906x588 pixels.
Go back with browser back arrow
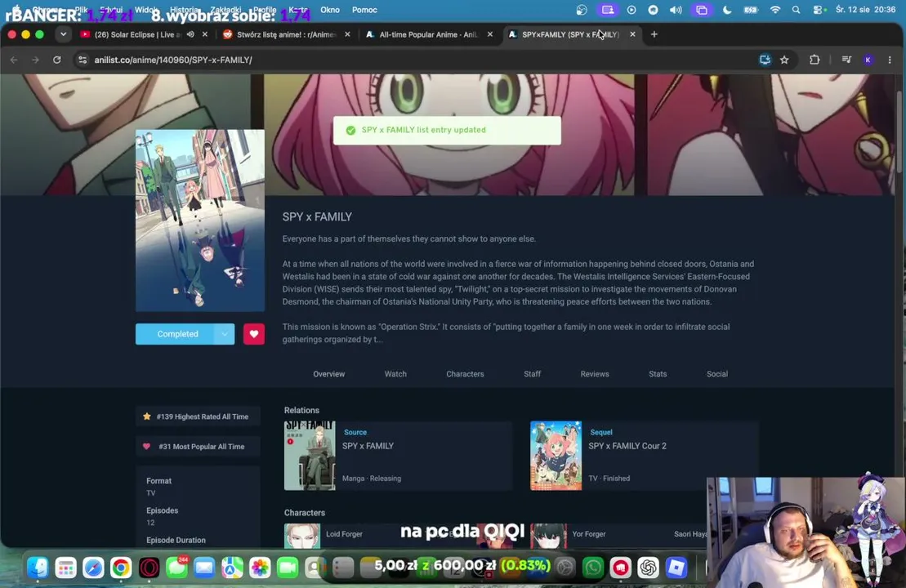click(x=14, y=60)
